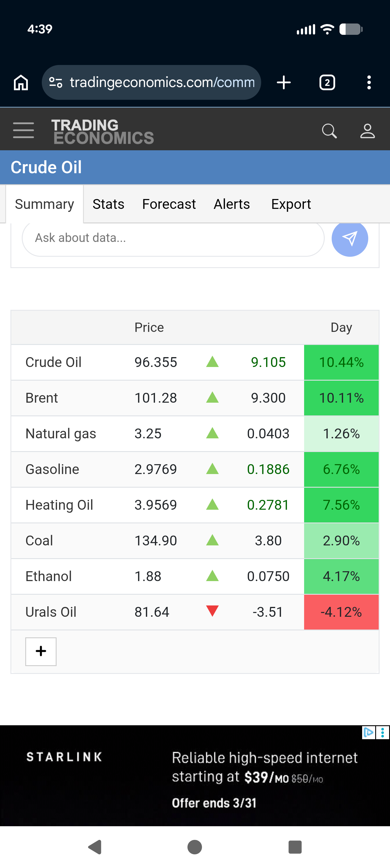Open the user account profile icon
This screenshot has height=868, width=390.
[367, 131]
